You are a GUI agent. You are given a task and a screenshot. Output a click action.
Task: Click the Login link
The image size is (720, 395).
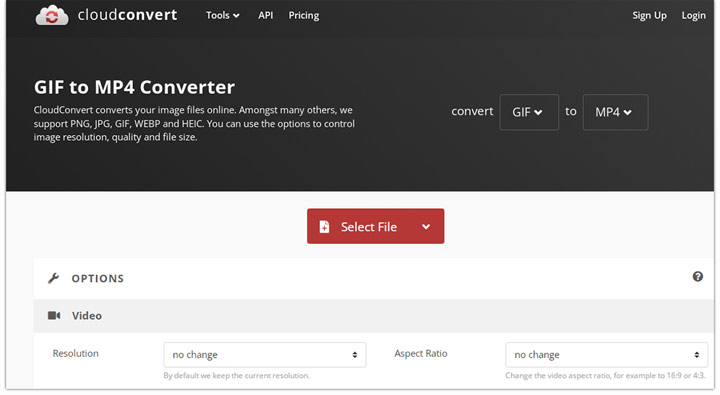point(693,15)
